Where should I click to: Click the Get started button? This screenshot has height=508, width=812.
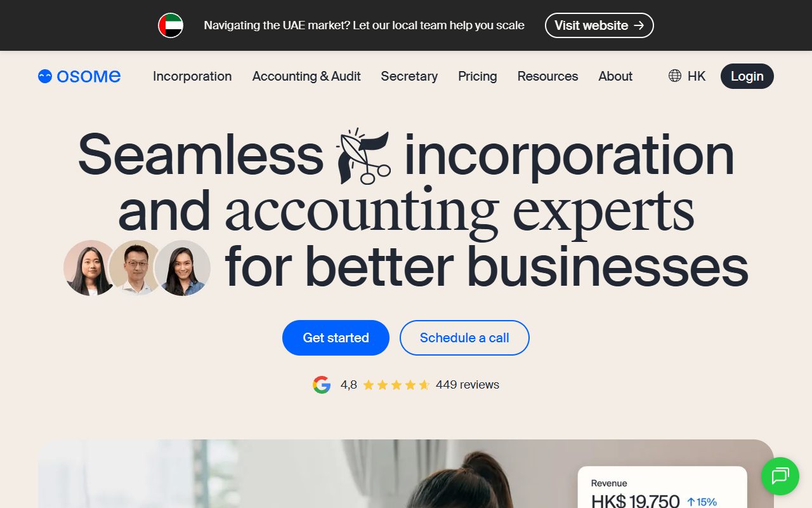[x=336, y=338]
